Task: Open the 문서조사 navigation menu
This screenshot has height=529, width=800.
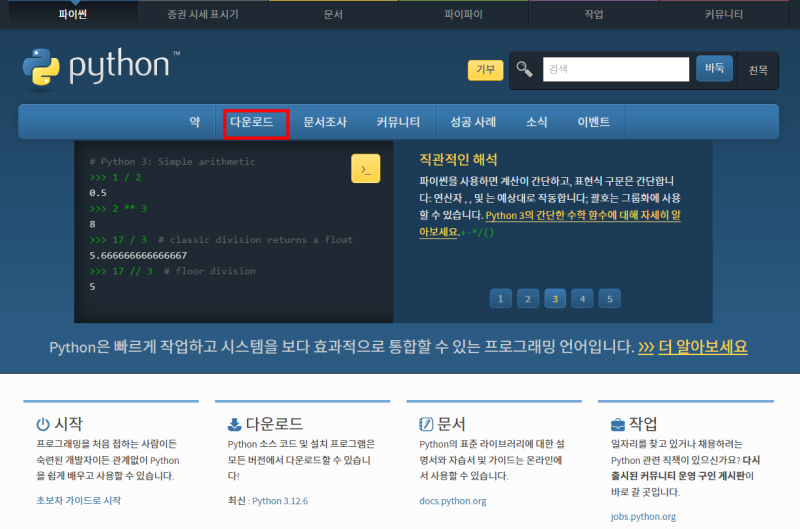Action: point(325,122)
